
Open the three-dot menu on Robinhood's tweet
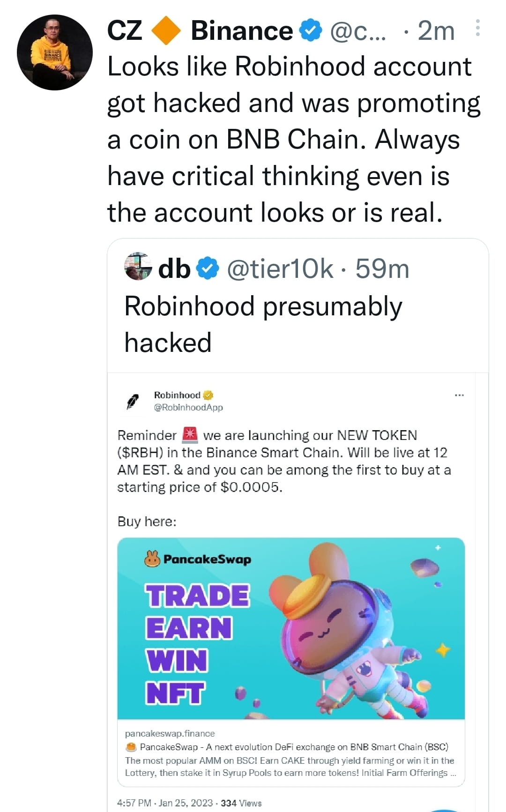coord(460,395)
